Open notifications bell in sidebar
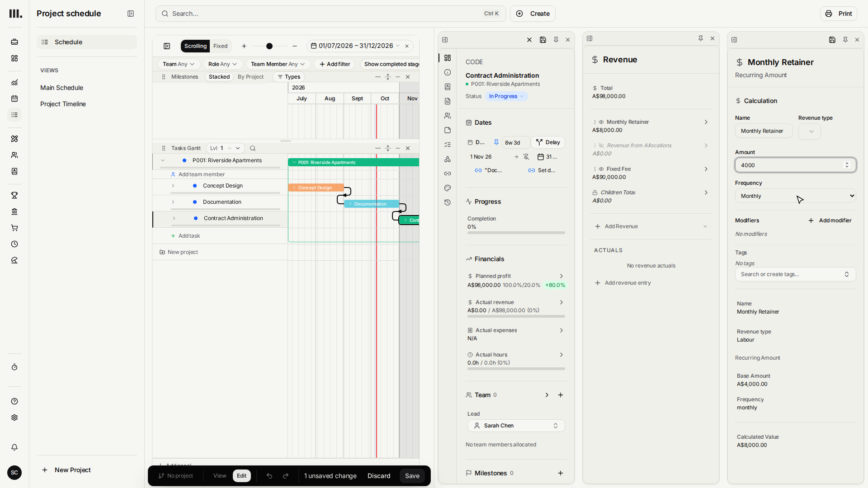This screenshot has height=488, width=868. (x=14, y=447)
